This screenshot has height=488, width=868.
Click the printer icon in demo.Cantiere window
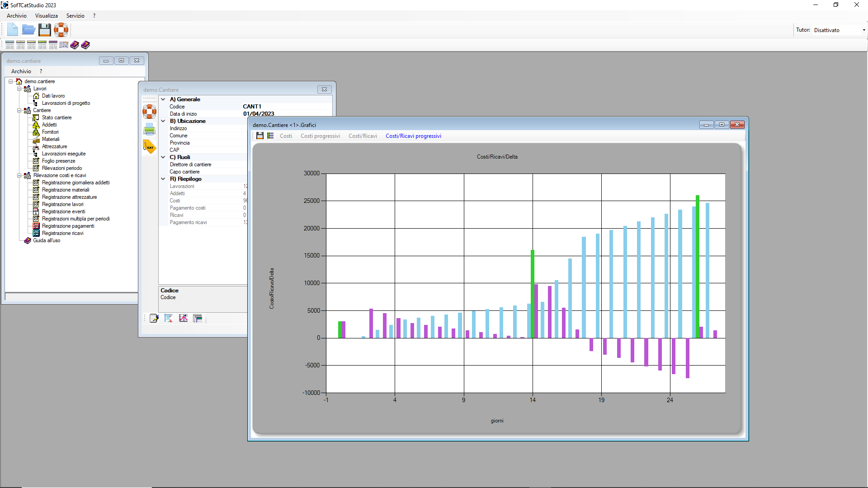click(149, 129)
